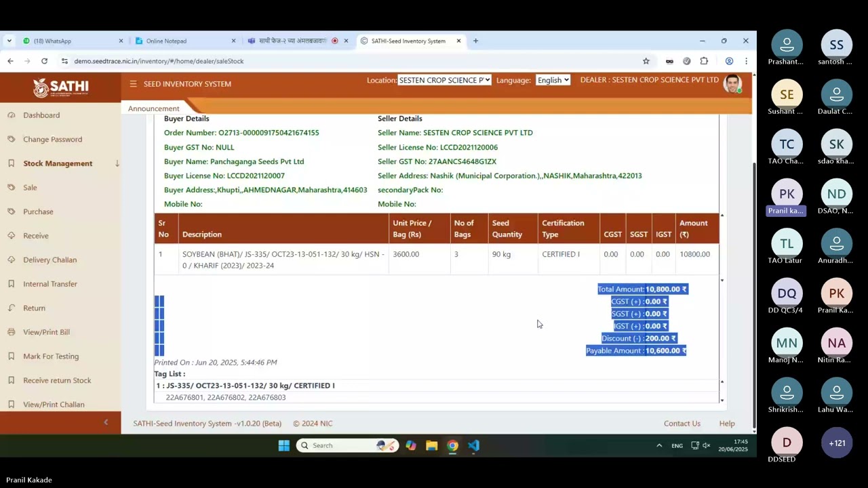
Task: Open the Sale menu item
Action: 30,188
